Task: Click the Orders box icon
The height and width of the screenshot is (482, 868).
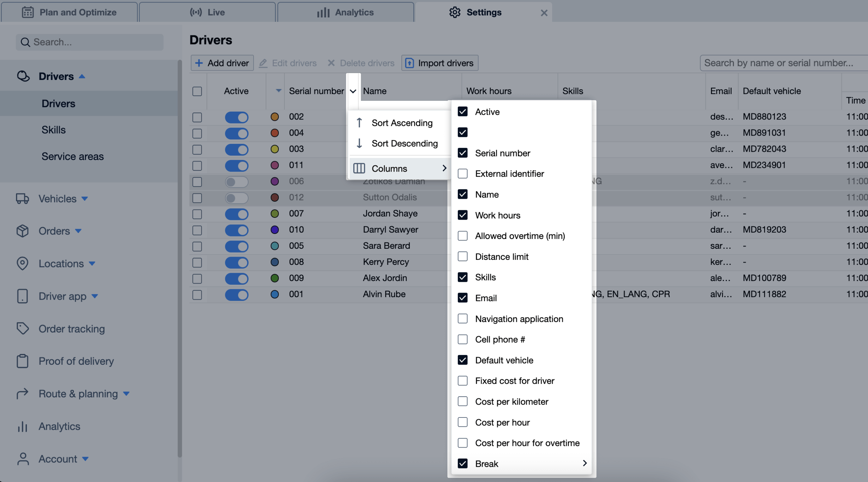Action: pyautogui.click(x=22, y=231)
